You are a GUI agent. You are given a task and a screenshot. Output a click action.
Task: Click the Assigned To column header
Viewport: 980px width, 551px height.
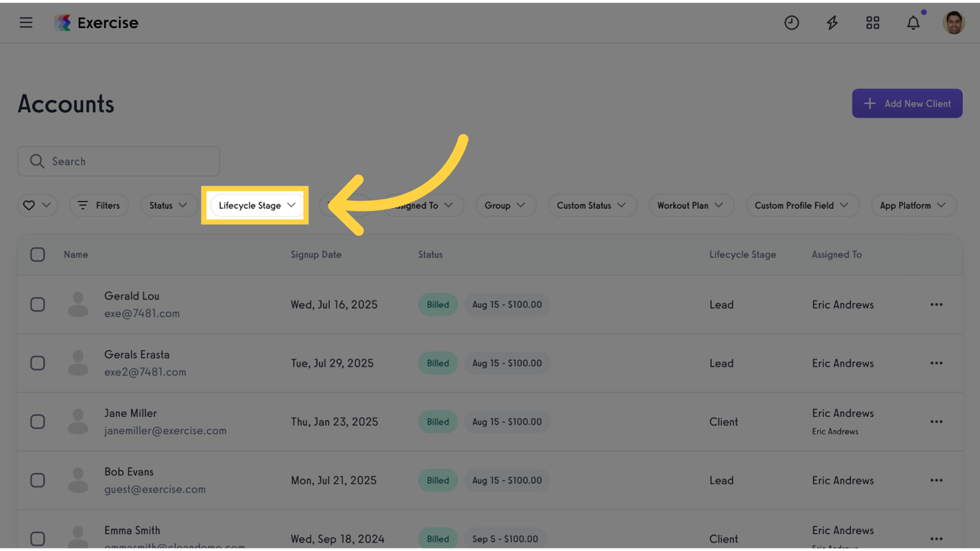(837, 255)
